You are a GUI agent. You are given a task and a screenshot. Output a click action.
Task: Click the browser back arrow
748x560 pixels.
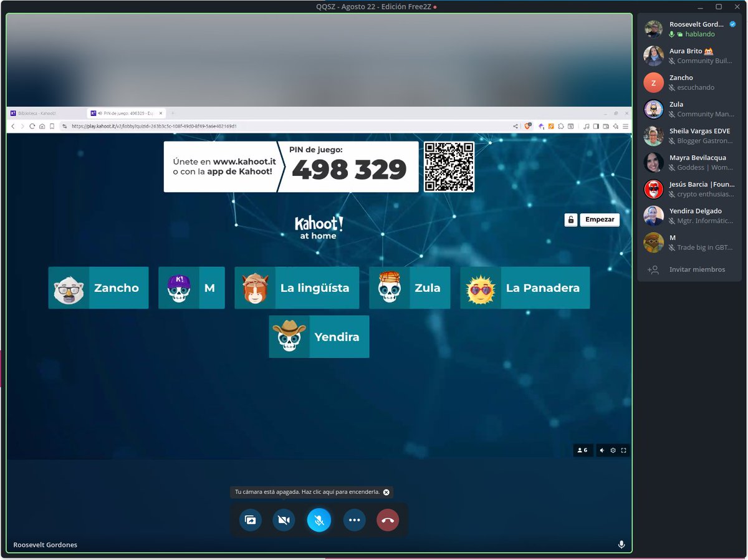point(13,126)
